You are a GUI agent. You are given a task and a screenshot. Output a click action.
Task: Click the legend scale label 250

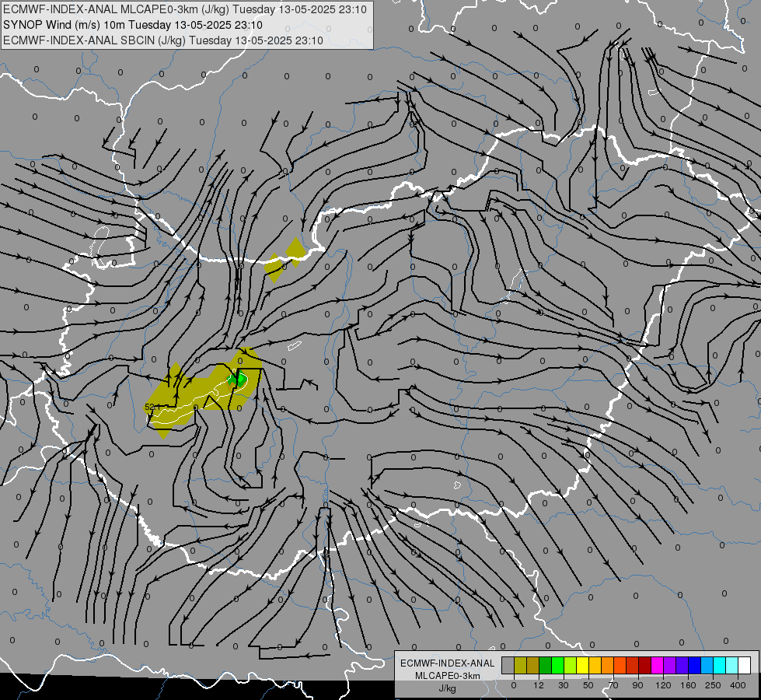(713, 685)
